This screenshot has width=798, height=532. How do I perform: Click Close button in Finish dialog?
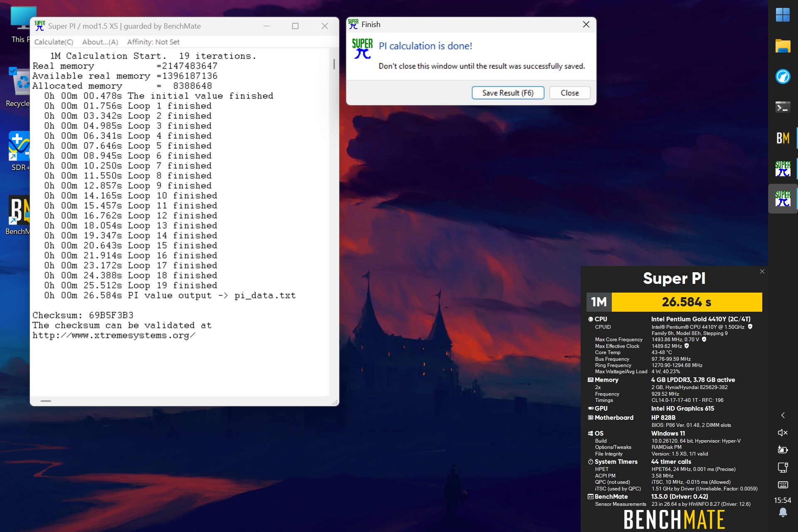(569, 93)
